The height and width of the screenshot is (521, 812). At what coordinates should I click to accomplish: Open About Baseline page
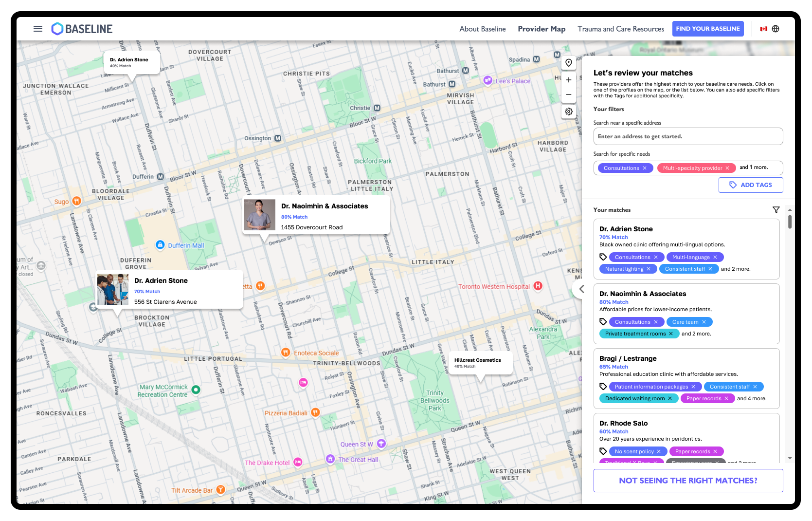[x=483, y=29]
